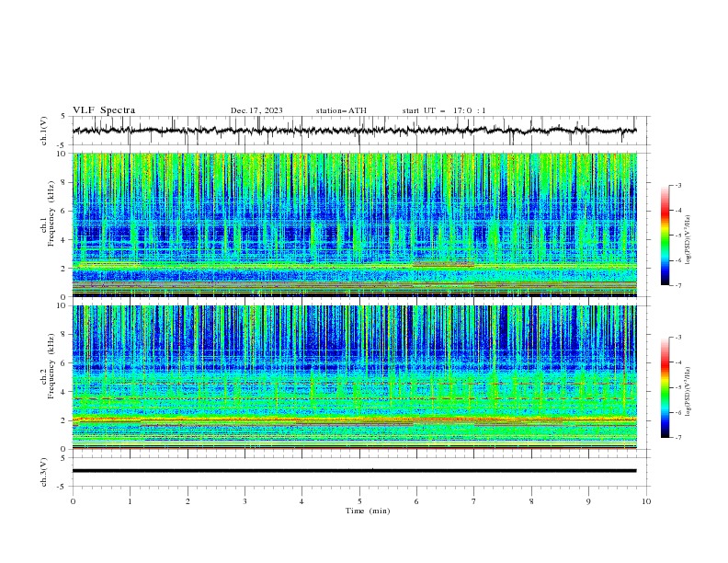This screenshot has height=563, width=728.
Task: Click the ch.2 color bar "log(PSD)(V²/Hz)" label
Action: tap(688, 392)
